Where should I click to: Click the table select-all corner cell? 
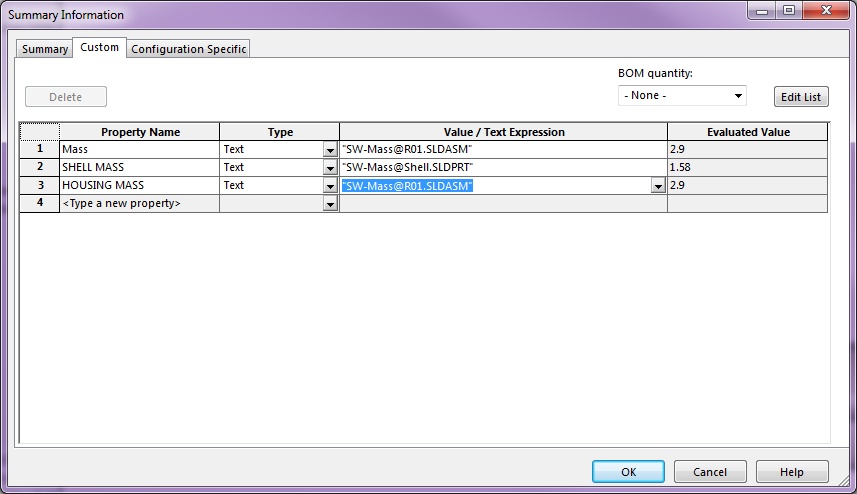point(39,132)
